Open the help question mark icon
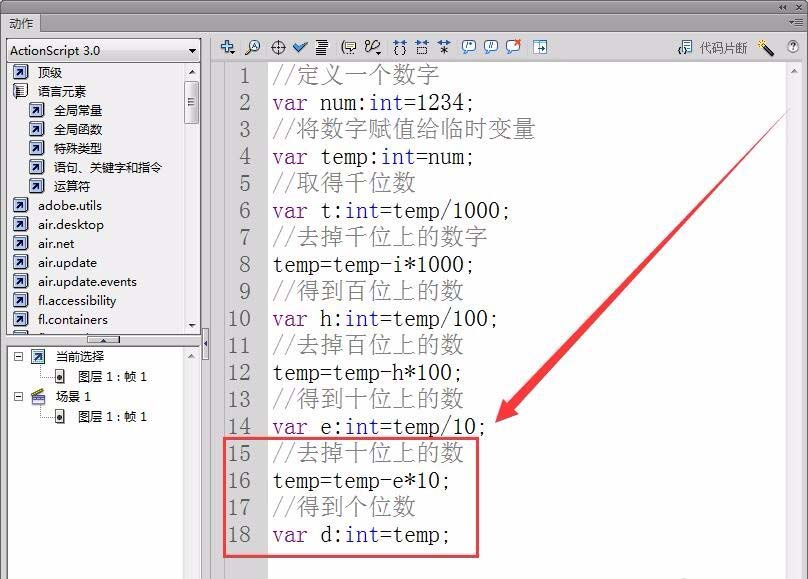The height and width of the screenshot is (579, 808). click(793, 47)
